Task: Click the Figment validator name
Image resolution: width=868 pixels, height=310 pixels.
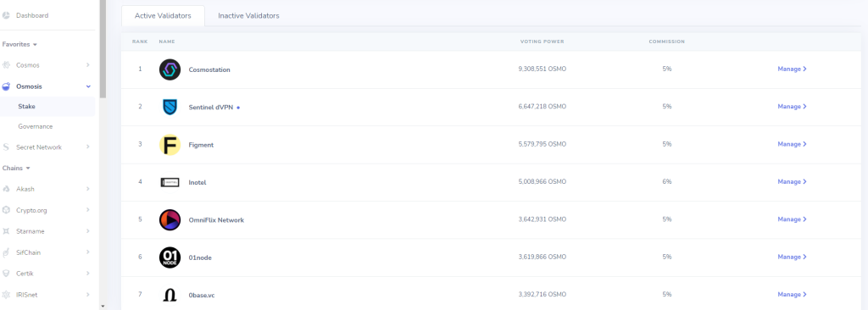Action: pos(201,145)
